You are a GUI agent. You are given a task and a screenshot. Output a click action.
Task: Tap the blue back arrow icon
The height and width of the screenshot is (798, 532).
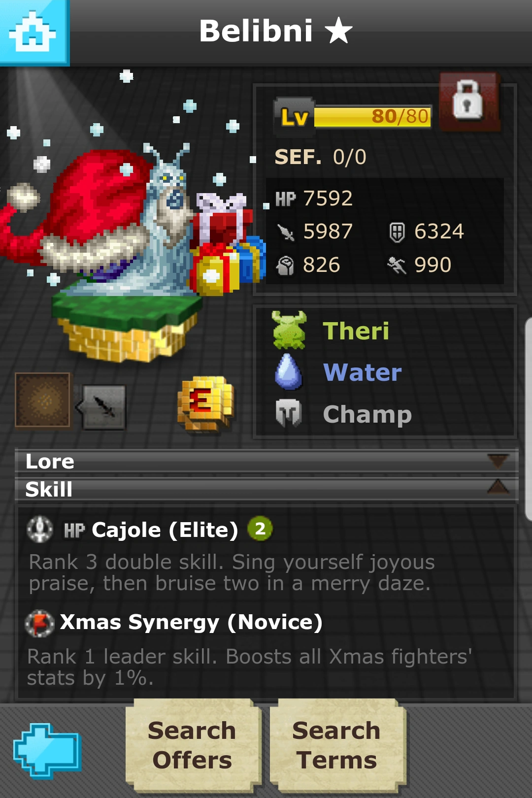47,751
